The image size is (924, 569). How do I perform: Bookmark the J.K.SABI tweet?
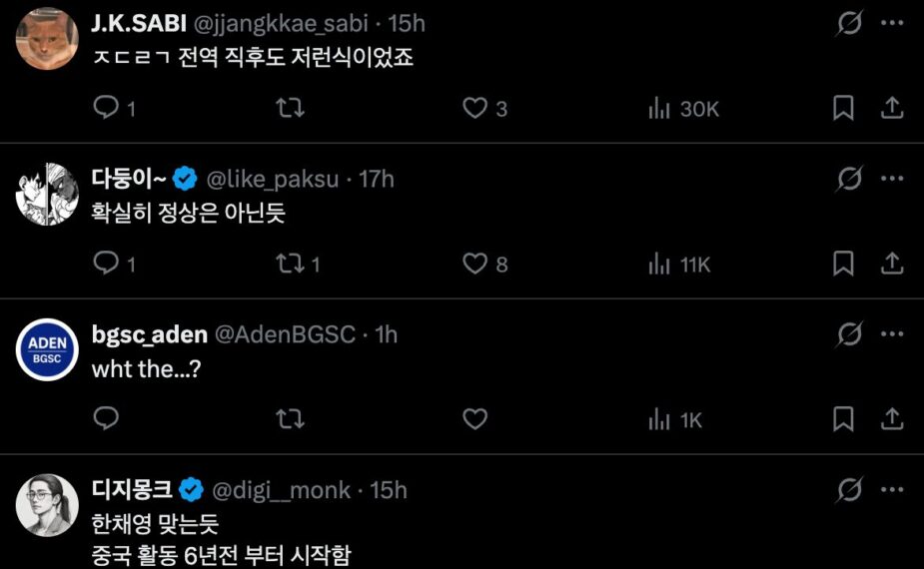844,108
